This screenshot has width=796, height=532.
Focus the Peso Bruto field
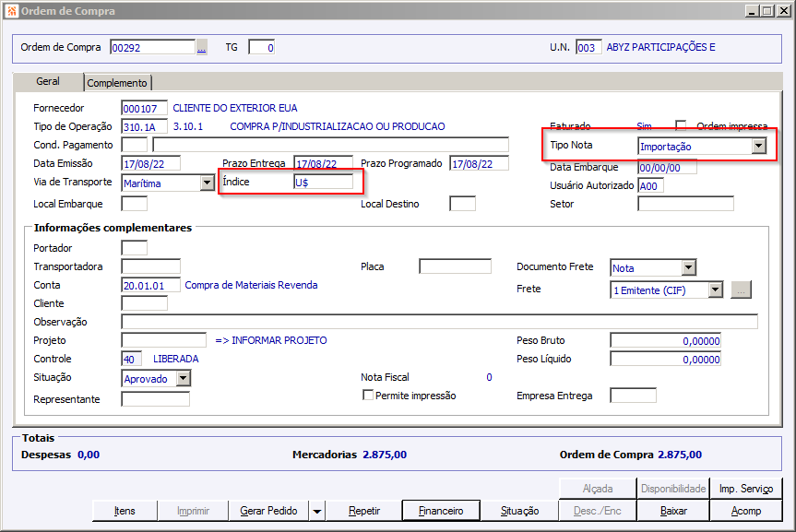click(666, 340)
